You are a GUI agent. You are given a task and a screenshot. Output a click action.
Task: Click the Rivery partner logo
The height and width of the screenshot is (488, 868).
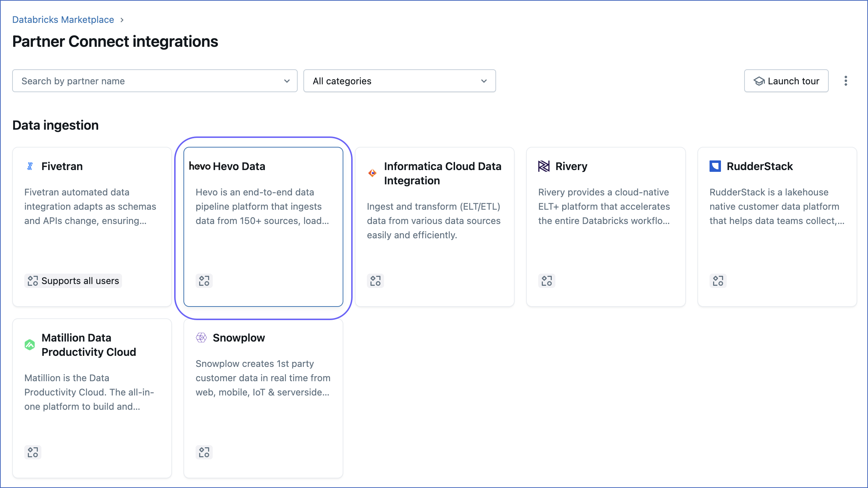point(544,166)
